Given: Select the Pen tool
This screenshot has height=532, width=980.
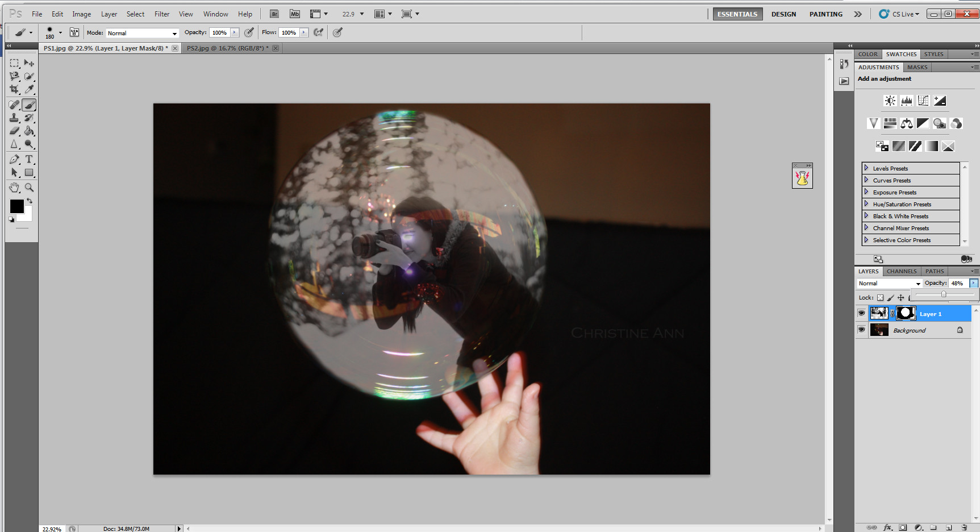Looking at the screenshot, I should (14, 159).
